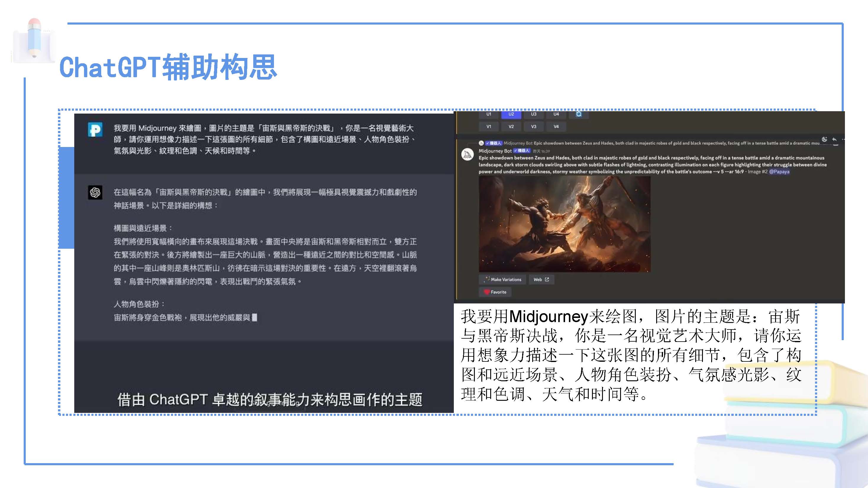Select the highlighted U2 upscale button
This screenshot has width=868, height=488.
coord(511,114)
